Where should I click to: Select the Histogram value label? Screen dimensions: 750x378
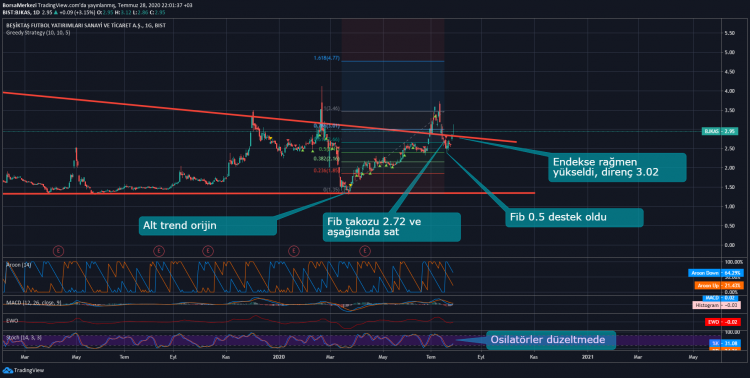(717, 305)
